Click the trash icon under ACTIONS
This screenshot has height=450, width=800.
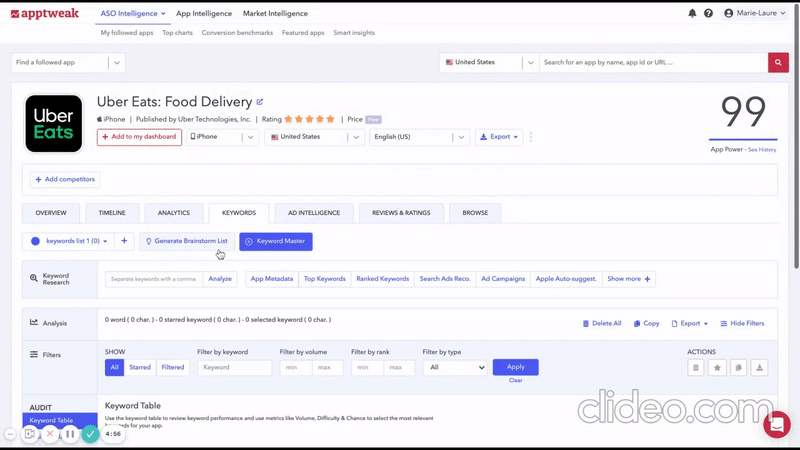695,367
